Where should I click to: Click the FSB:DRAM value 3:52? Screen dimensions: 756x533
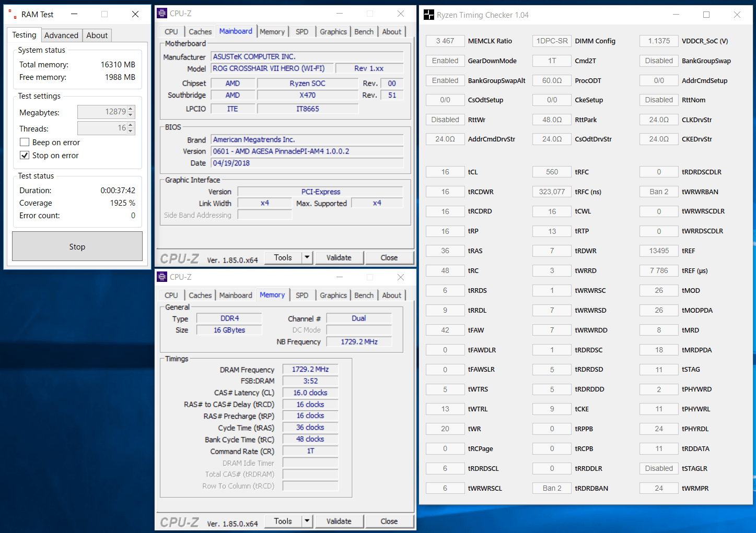click(x=310, y=381)
